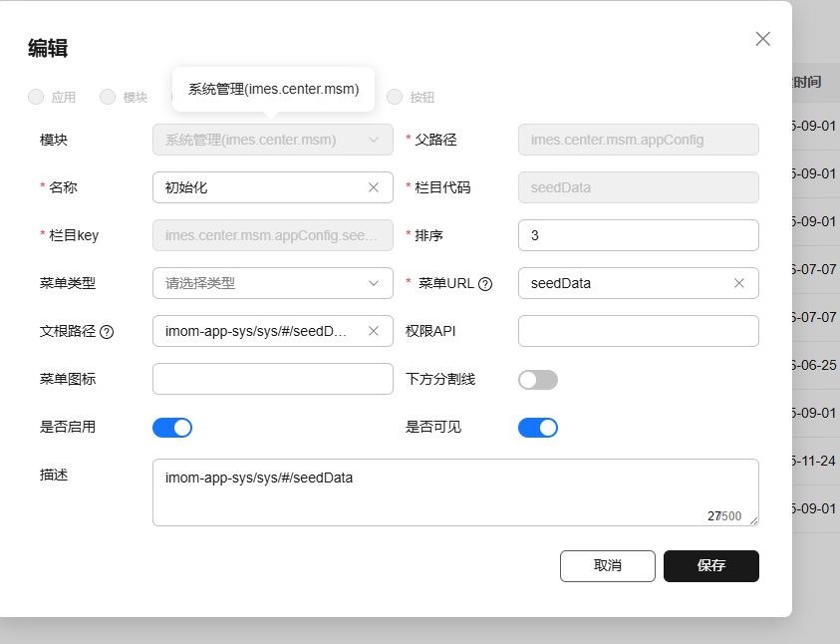Image resolution: width=840 pixels, height=644 pixels.
Task: Click the 取消 button
Action: [608, 566]
